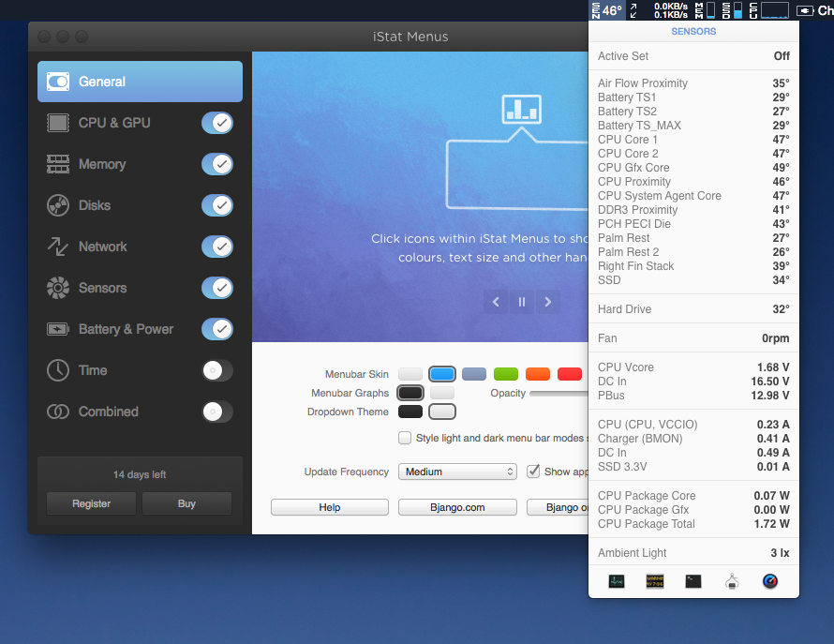Open the network speed menu bar item

pos(659,10)
